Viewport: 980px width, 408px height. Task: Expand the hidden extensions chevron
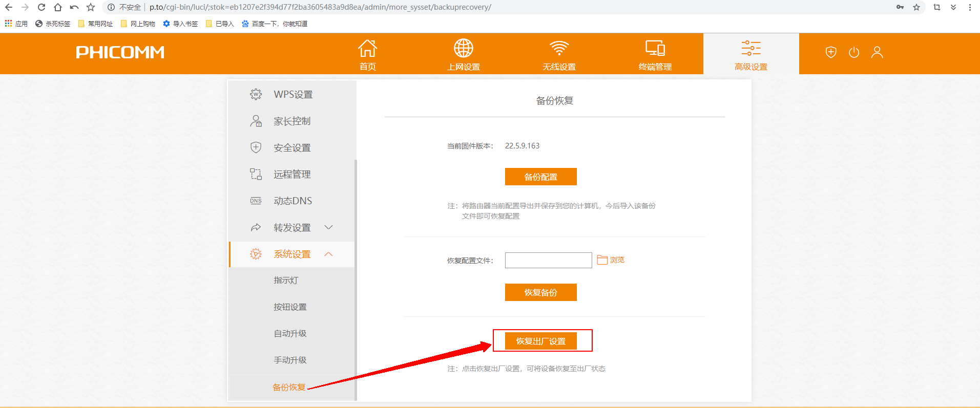point(953,7)
